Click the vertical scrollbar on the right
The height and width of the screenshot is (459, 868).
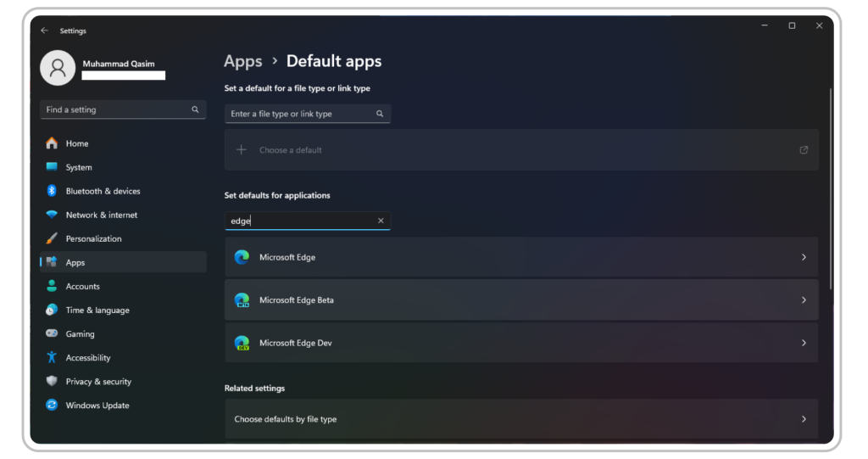(x=831, y=188)
